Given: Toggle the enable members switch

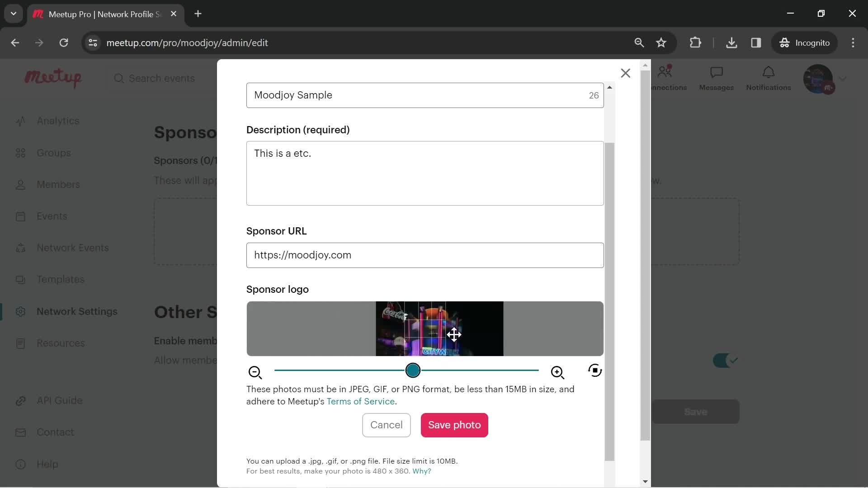Looking at the screenshot, I should (x=726, y=361).
